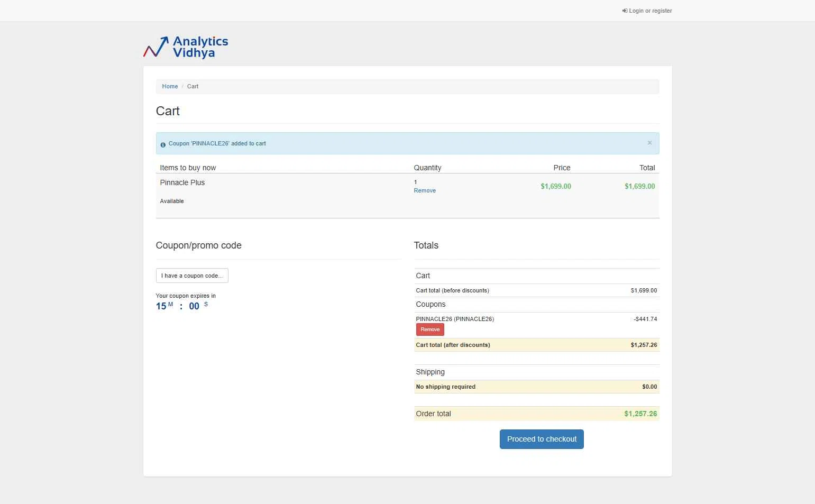Remove Pinnacle Plus from cart
The width and height of the screenshot is (815, 504).
point(425,190)
